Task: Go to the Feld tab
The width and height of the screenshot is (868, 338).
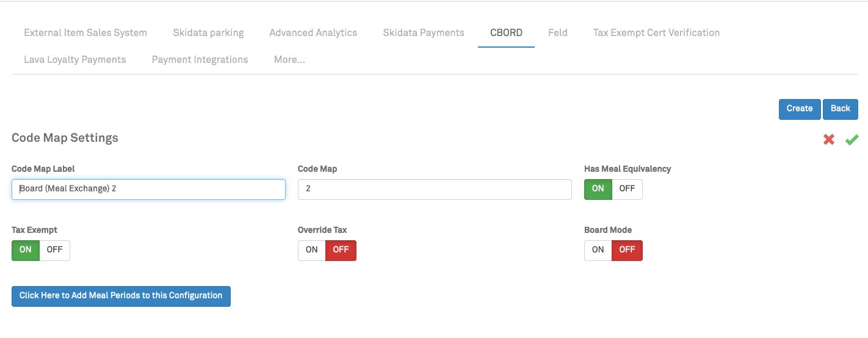Action: click(x=558, y=33)
